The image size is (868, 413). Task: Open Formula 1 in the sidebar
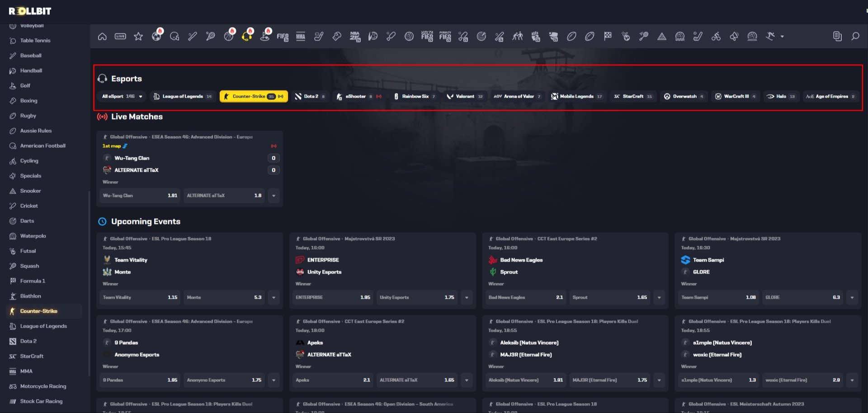[33, 281]
